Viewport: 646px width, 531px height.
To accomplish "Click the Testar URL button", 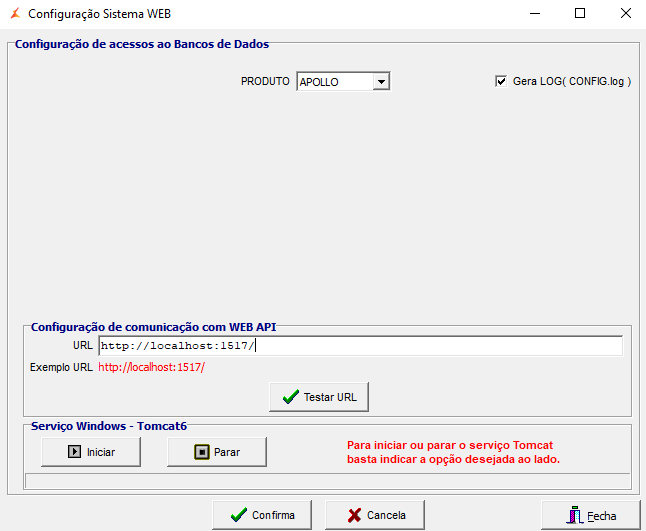I will [x=319, y=397].
